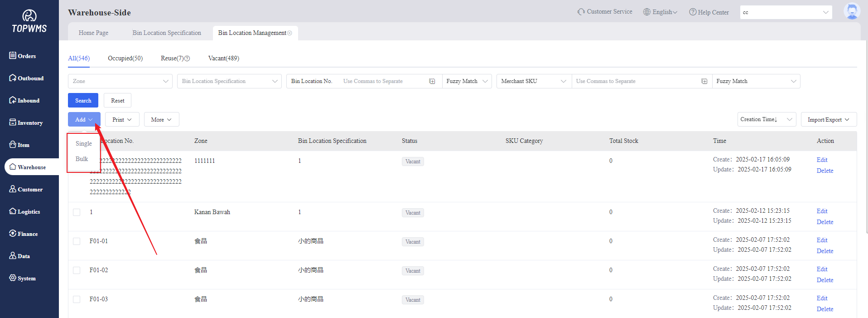Screen dimensions: 868x318
Task: Click the Reuse tab help icon
Action: click(187, 59)
